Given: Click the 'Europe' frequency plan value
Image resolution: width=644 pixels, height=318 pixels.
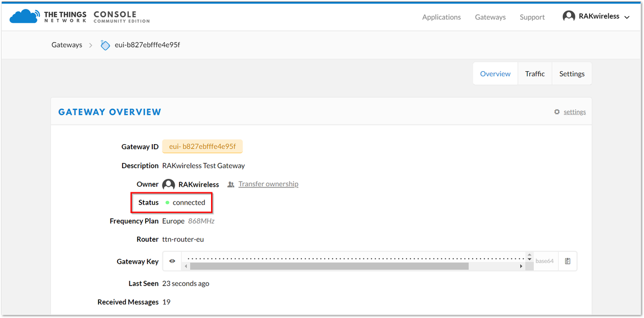Looking at the screenshot, I should [x=174, y=221].
